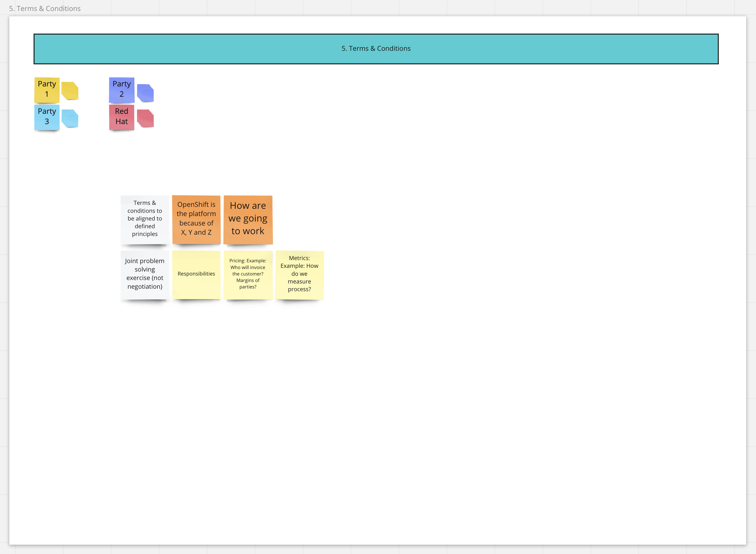
Task: Click the frame title label '5. Terms & Conditions'
Action: (45, 8)
